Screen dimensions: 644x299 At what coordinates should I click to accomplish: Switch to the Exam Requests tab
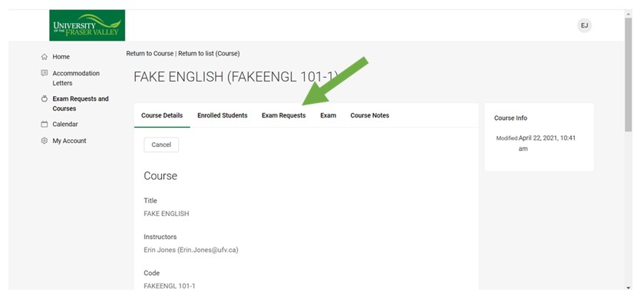coord(284,115)
